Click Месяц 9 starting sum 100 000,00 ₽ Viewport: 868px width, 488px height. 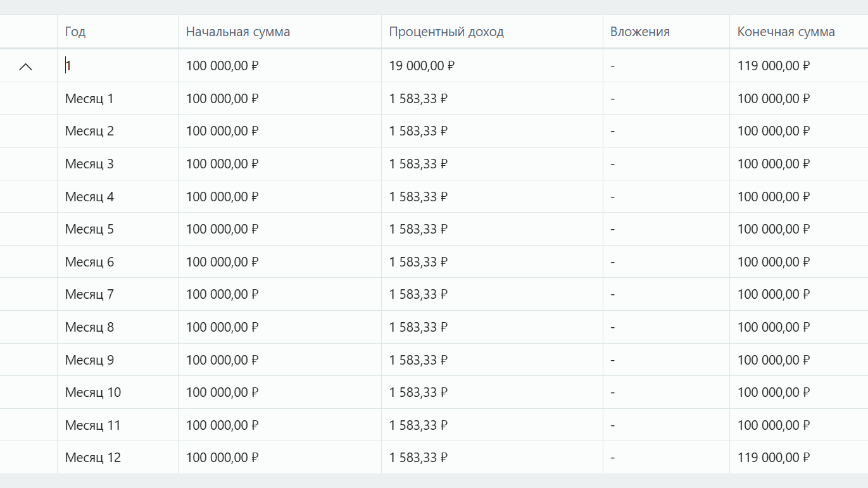click(x=222, y=360)
